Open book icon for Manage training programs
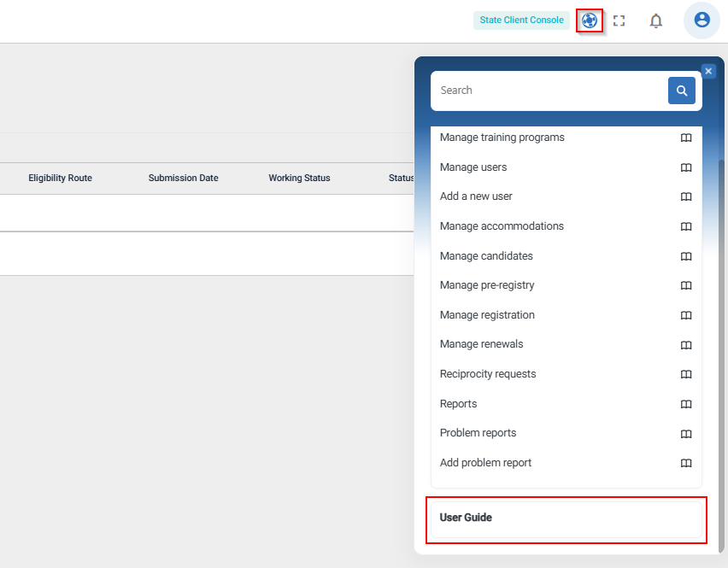 click(686, 138)
